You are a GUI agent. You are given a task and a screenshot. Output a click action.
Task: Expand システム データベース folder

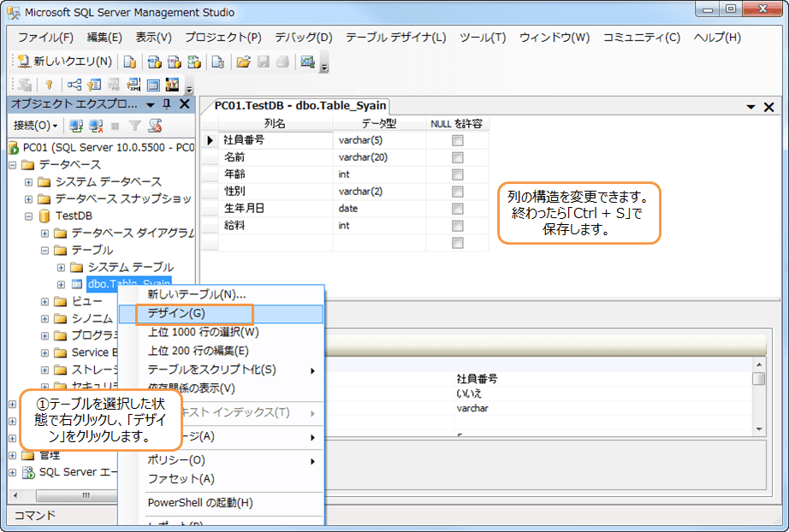pyautogui.click(x=29, y=182)
